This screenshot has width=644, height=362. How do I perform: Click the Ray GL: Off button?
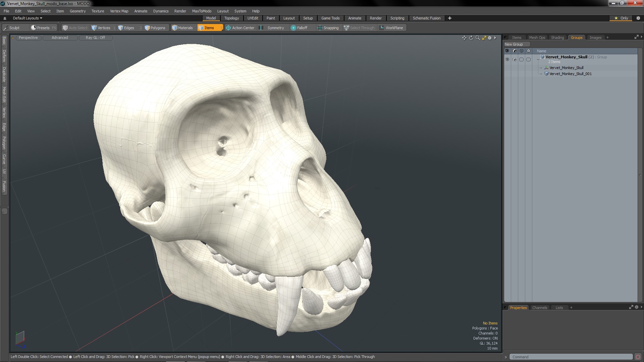coord(95,38)
